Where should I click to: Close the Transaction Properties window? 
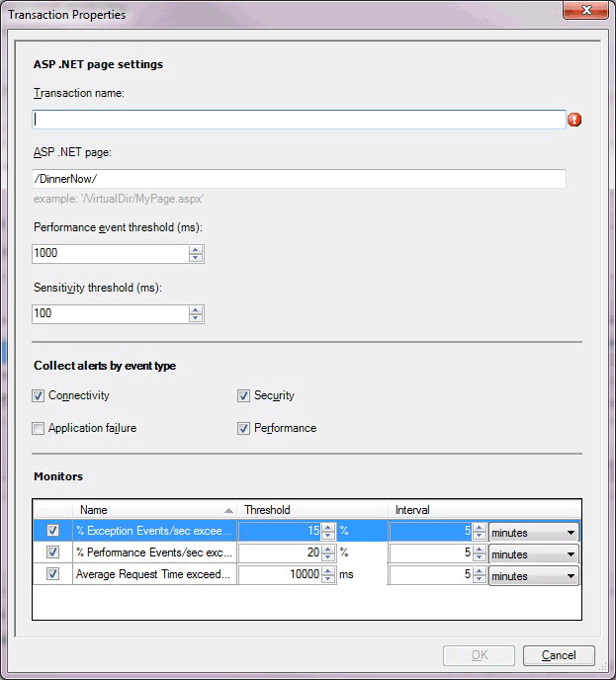coord(585,10)
